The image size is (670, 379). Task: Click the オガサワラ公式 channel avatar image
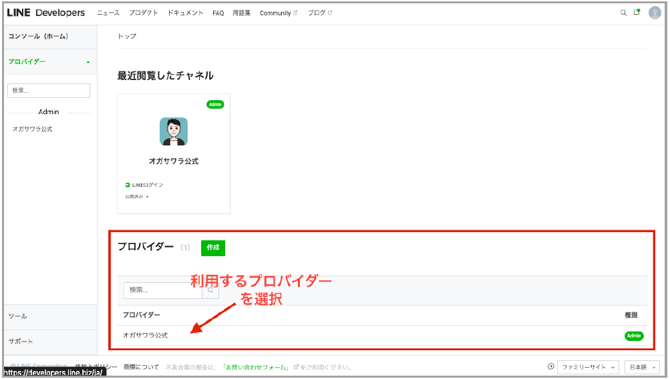click(173, 132)
